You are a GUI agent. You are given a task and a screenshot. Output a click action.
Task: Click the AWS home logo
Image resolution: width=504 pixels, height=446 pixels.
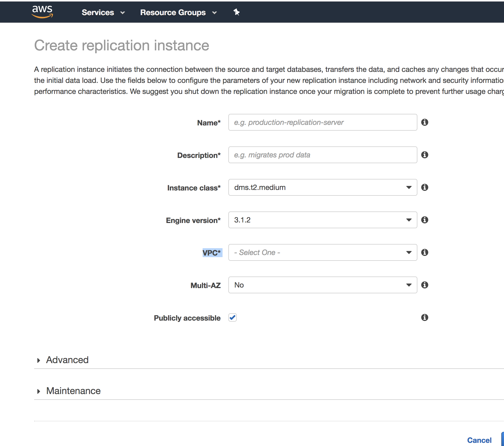tap(42, 12)
